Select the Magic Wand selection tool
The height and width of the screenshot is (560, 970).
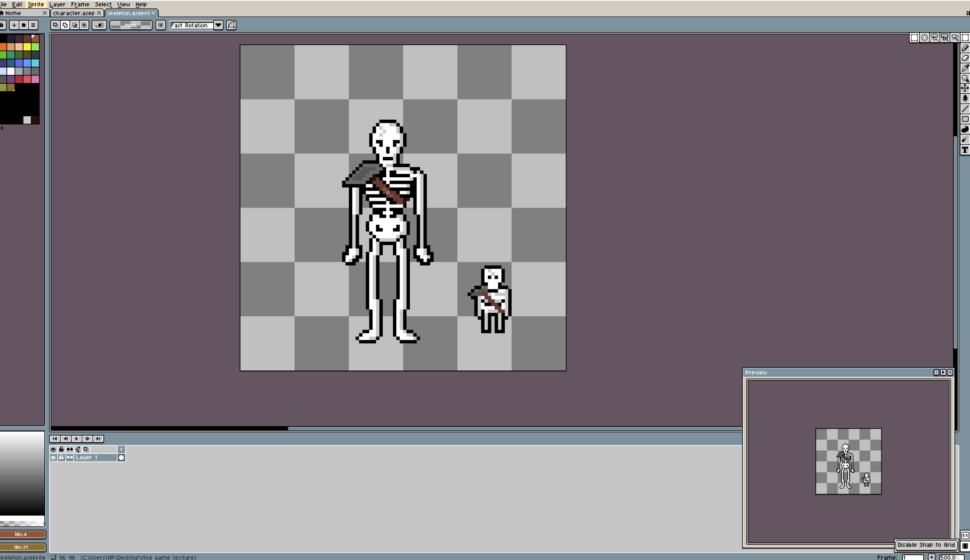(954, 38)
